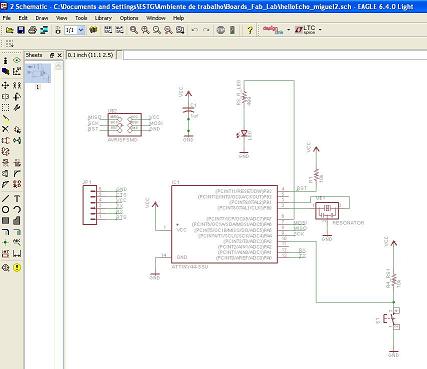Image resolution: width=427 pixels, height=369 pixels.
Task: Open the sheet selector 1/1 dropdown
Action: point(81,30)
